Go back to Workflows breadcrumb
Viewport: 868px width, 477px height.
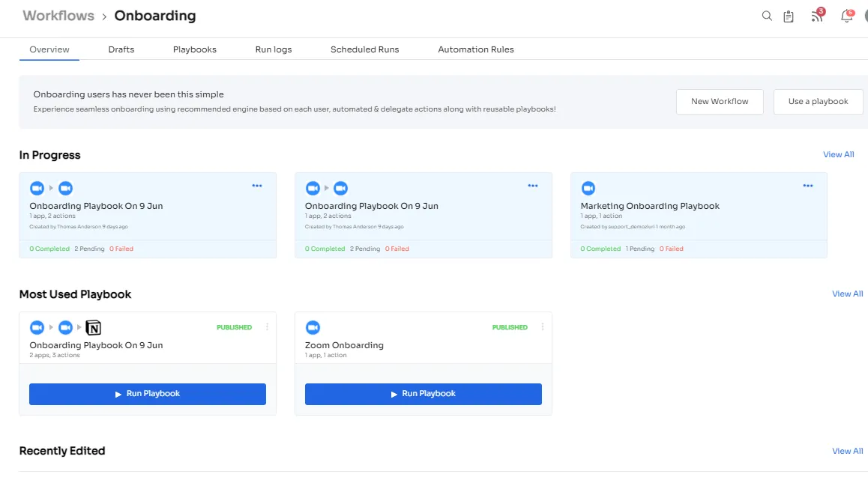coord(58,16)
